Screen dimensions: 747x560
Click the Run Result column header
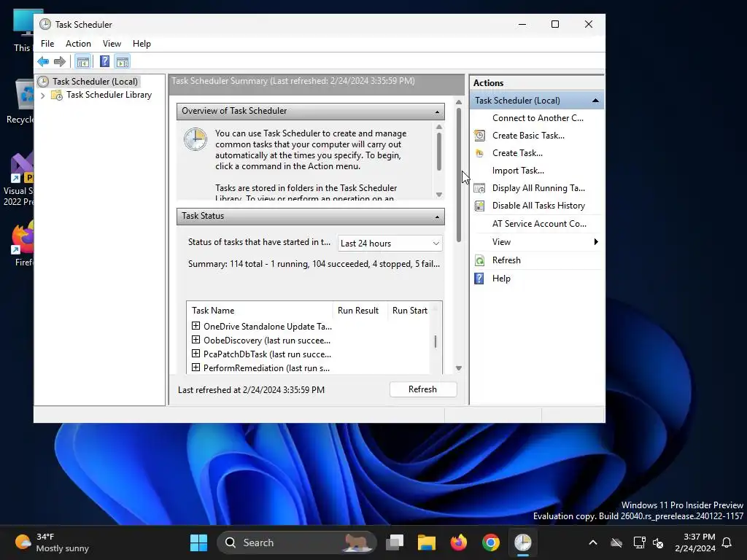coord(359,311)
